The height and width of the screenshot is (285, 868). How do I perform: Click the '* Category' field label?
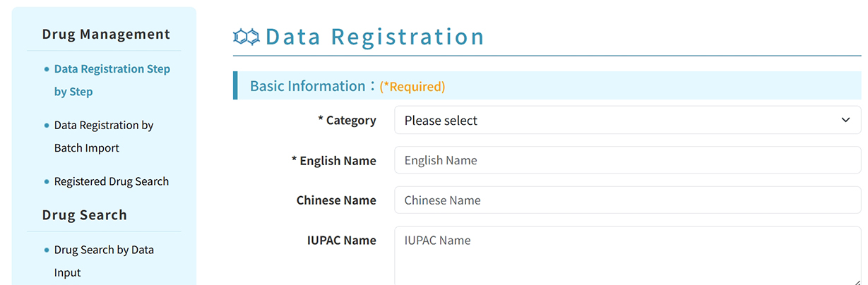pos(347,121)
